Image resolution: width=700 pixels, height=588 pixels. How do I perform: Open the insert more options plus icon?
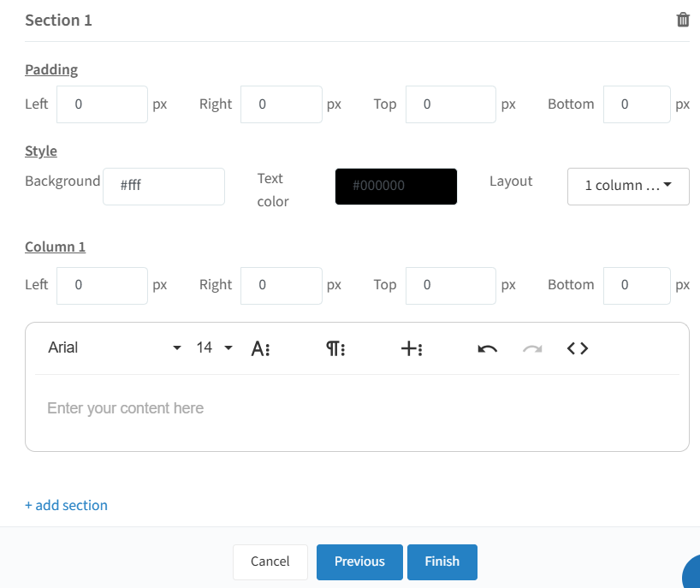tap(412, 348)
